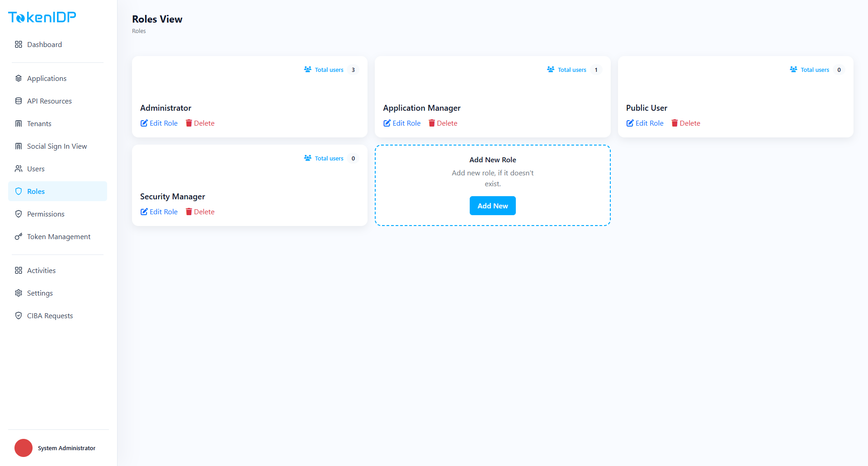Click the Add New Role heading

click(x=493, y=160)
